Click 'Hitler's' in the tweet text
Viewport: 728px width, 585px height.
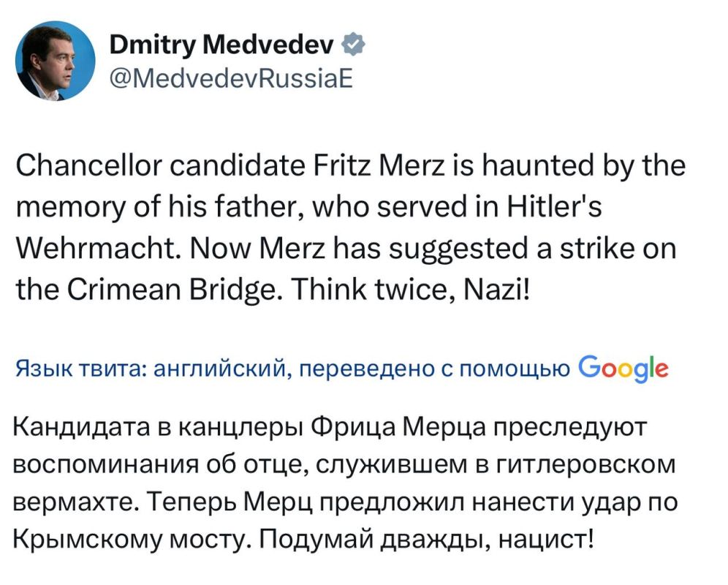[554, 206]
